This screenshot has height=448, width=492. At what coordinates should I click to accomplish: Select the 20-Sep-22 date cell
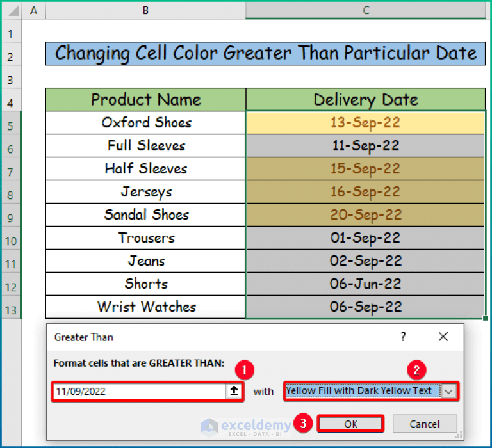[x=366, y=215]
